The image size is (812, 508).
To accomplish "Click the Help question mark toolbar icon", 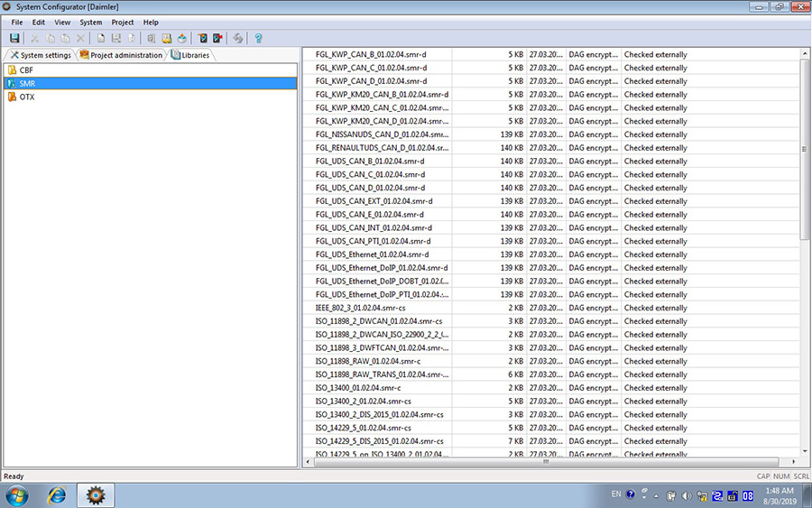I will click(258, 39).
